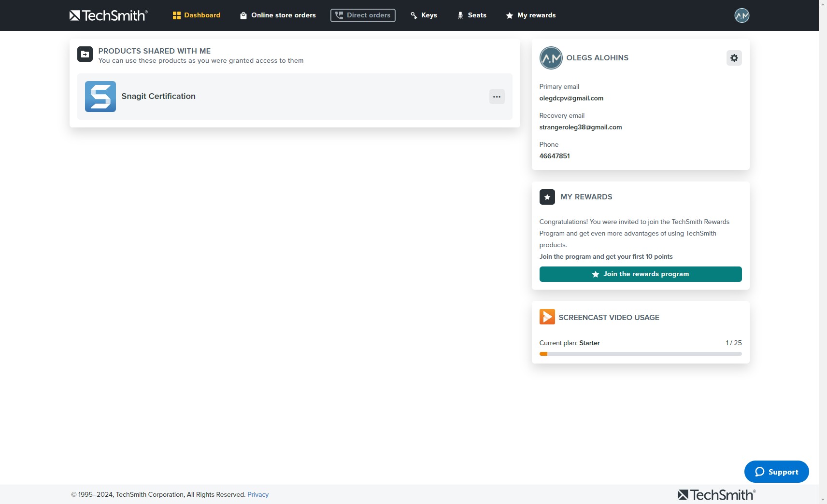Image resolution: width=827 pixels, height=504 pixels.
Task: Click the My Rewards star icon
Action: click(547, 197)
